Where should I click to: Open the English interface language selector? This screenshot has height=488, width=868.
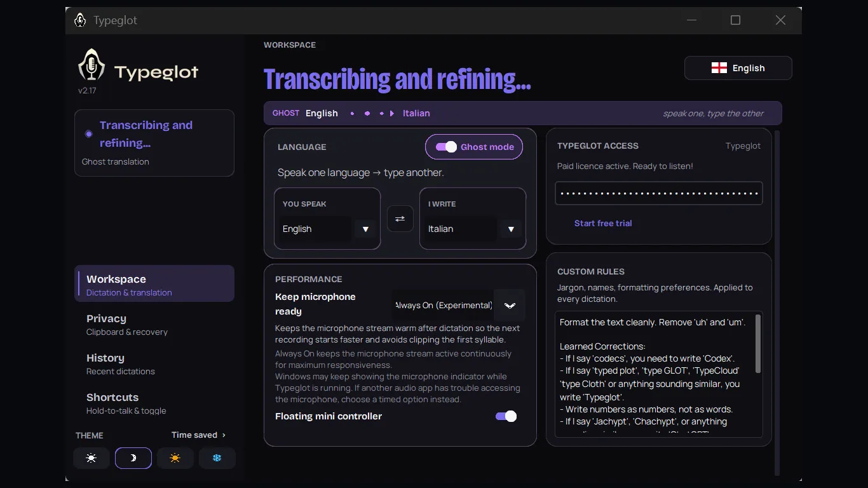coord(738,68)
